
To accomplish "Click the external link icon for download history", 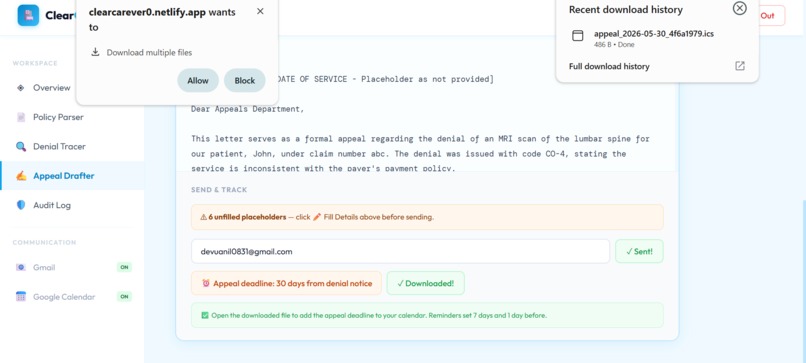I will click(x=740, y=66).
